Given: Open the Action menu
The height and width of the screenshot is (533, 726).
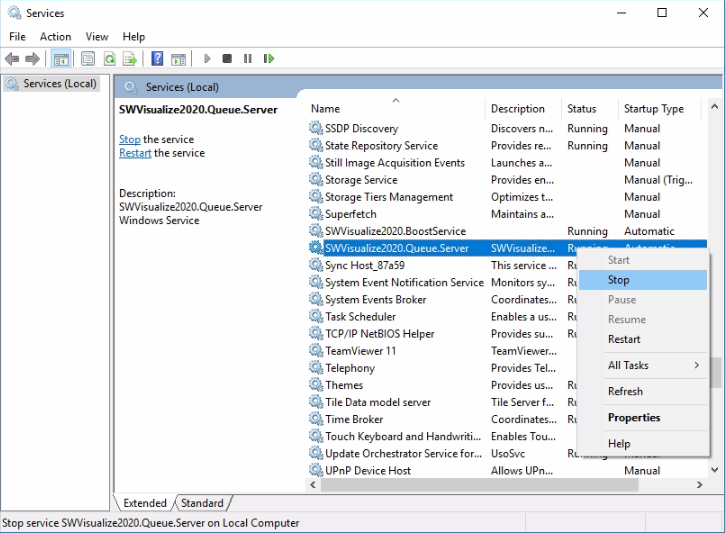Looking at the screenshot, I should tap(56, 37).
